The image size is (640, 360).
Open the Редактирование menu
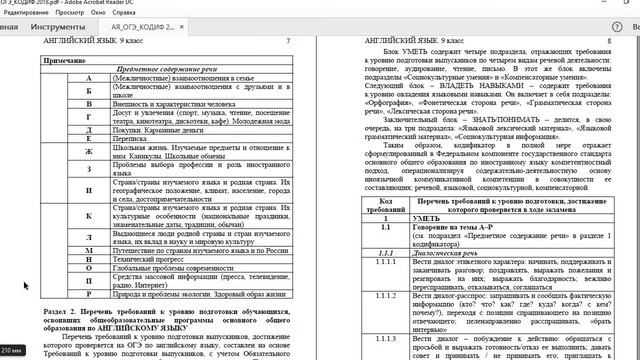pos(25,13)
